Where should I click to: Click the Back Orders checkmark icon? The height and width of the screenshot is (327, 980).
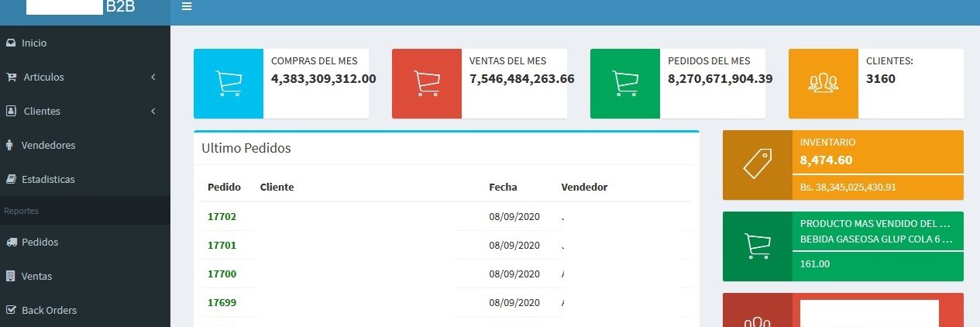click(x=11, y=310)
